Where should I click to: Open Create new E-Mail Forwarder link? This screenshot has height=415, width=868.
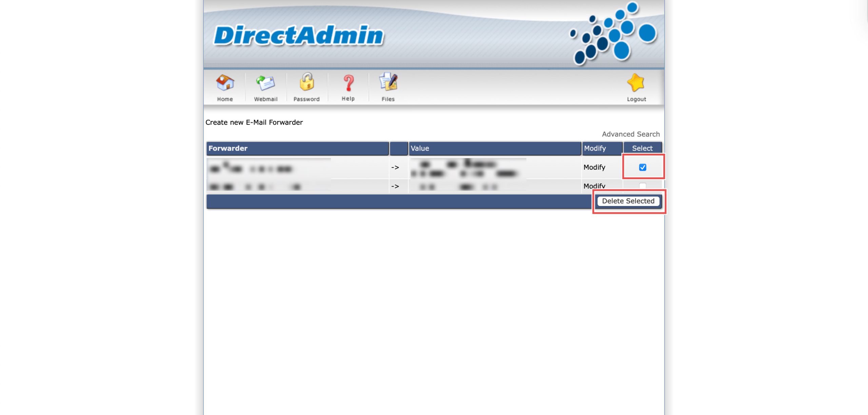click(x=254, y=122)
